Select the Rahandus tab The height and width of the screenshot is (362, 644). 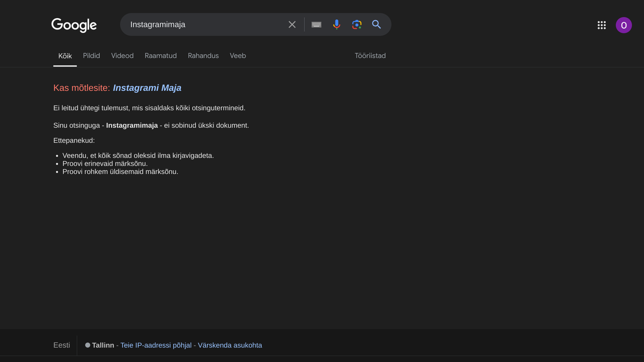point(203,56)
